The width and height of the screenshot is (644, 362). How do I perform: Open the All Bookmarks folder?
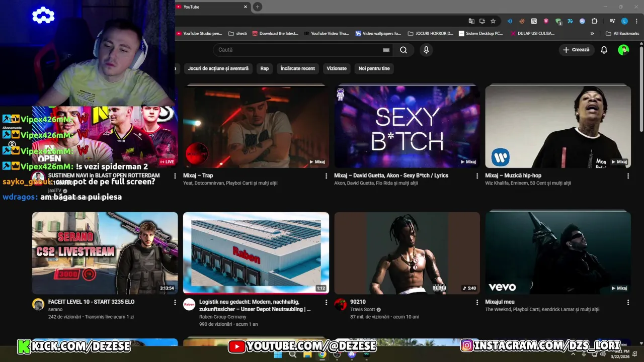pos(622,34)
